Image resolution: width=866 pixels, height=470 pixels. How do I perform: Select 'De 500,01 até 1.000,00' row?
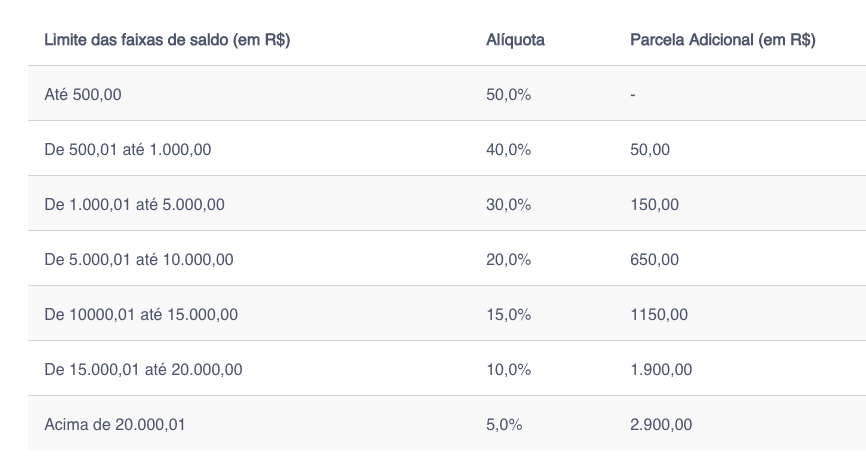[447, 149]
